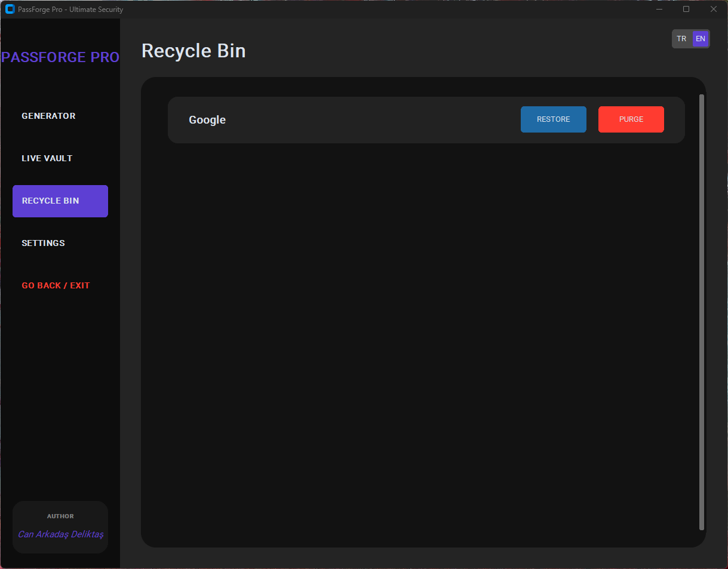
Task: Open the Live Vault section
Action: [x=47, y=158]
